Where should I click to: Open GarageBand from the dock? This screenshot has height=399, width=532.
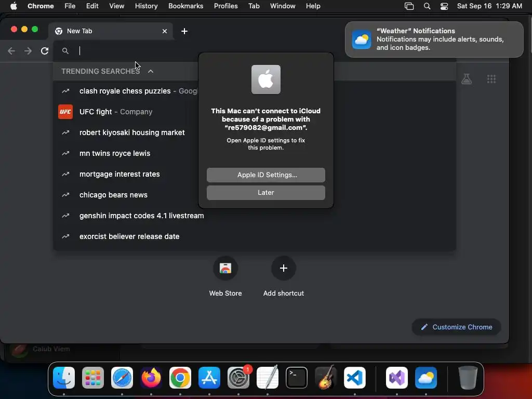[x=326, y=378]
